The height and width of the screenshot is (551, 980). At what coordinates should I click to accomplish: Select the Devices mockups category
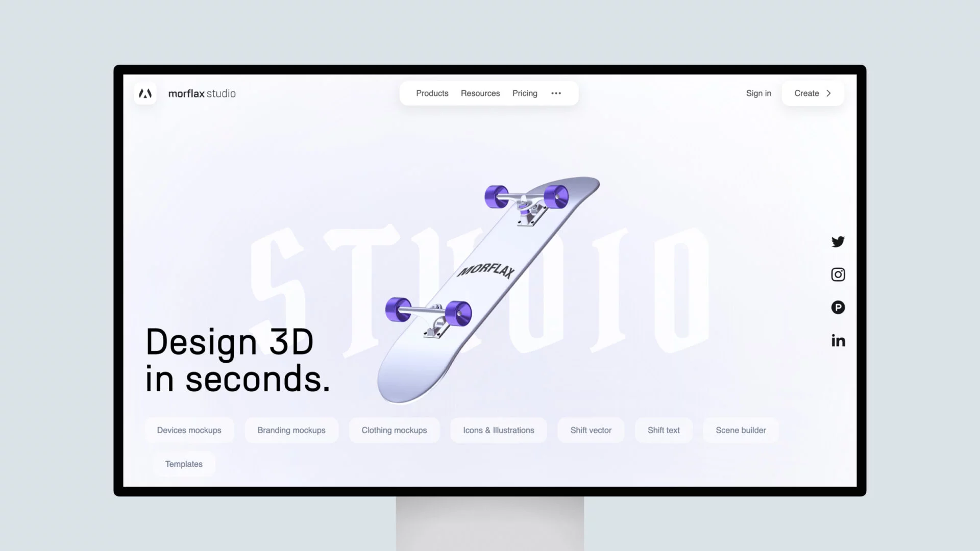pyautogui.click(x=188, y=430)
